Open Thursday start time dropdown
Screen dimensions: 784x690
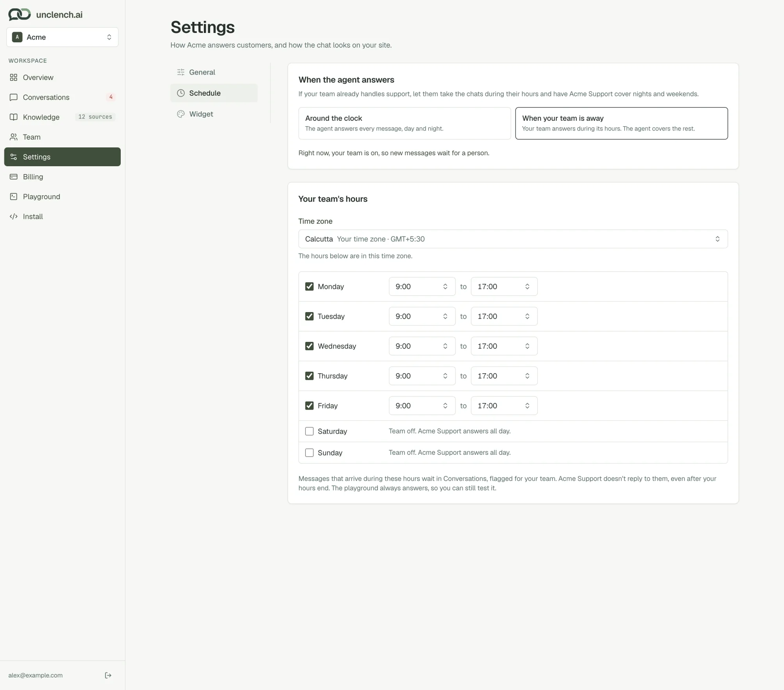click(422, 376)
